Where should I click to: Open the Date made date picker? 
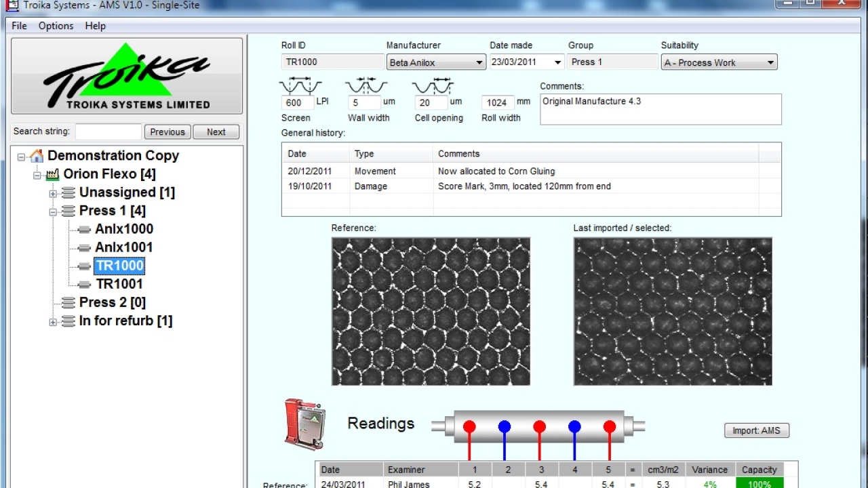[559, 62]
